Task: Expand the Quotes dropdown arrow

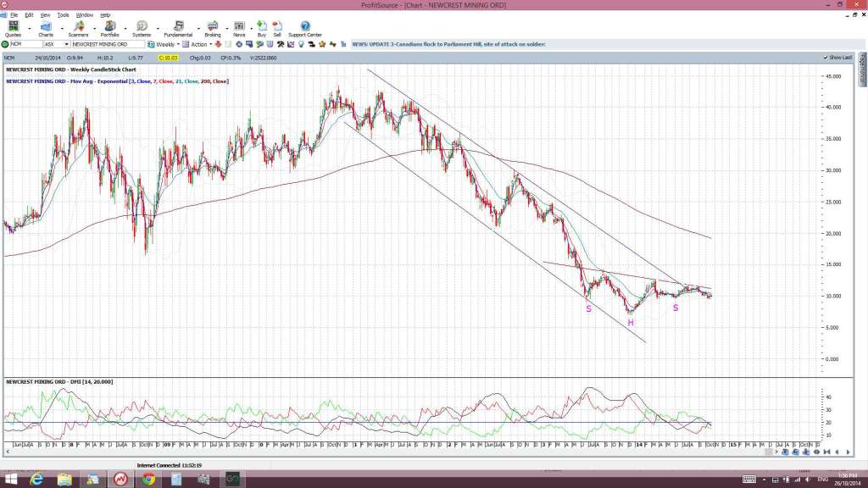Action: coord(30,29)
